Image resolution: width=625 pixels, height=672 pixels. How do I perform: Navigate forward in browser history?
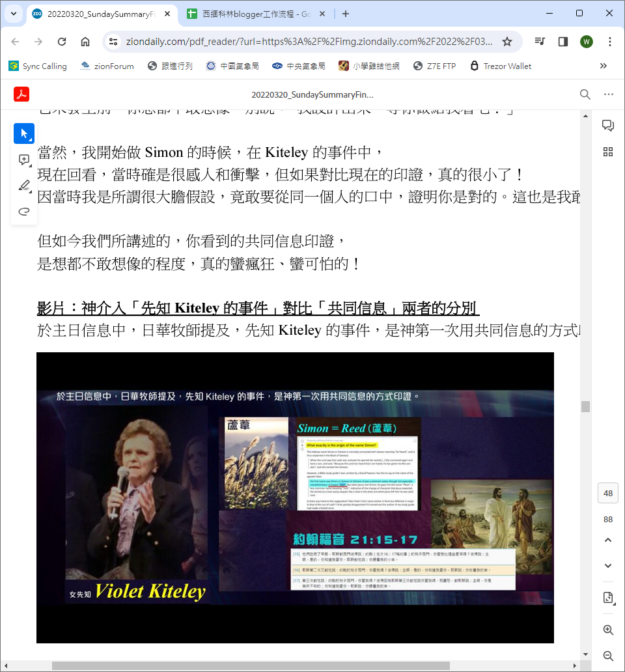[x=38, y=42]
